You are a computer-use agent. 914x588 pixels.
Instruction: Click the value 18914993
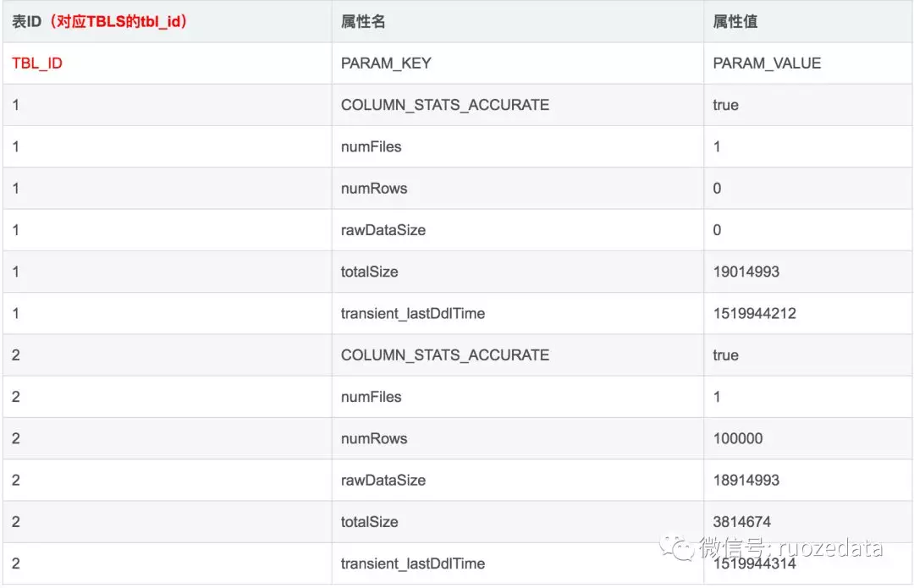click(746, 481)
